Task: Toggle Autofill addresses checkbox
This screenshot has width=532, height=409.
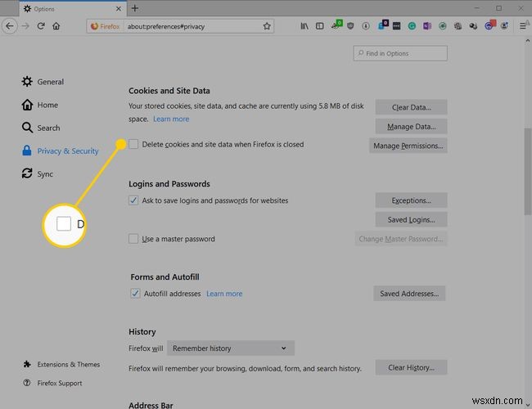Action: (x=135, y=294)
